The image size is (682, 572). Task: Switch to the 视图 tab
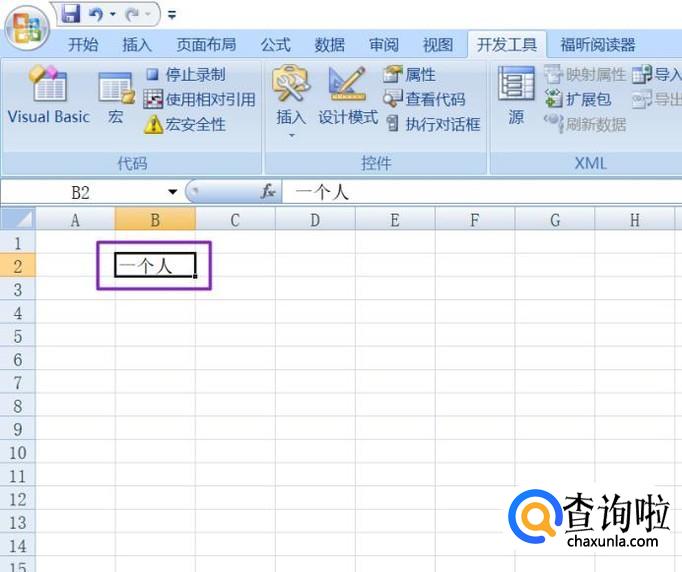point(438,44)
